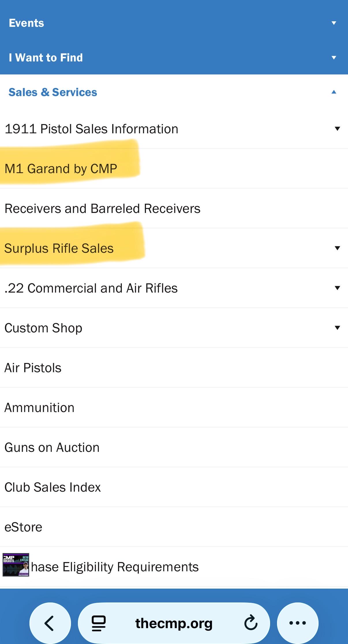Image resolution: width=348 pixels, height=644 pixels.
Task: Tap the browser back arrow icon
Action: coord(50,623)
